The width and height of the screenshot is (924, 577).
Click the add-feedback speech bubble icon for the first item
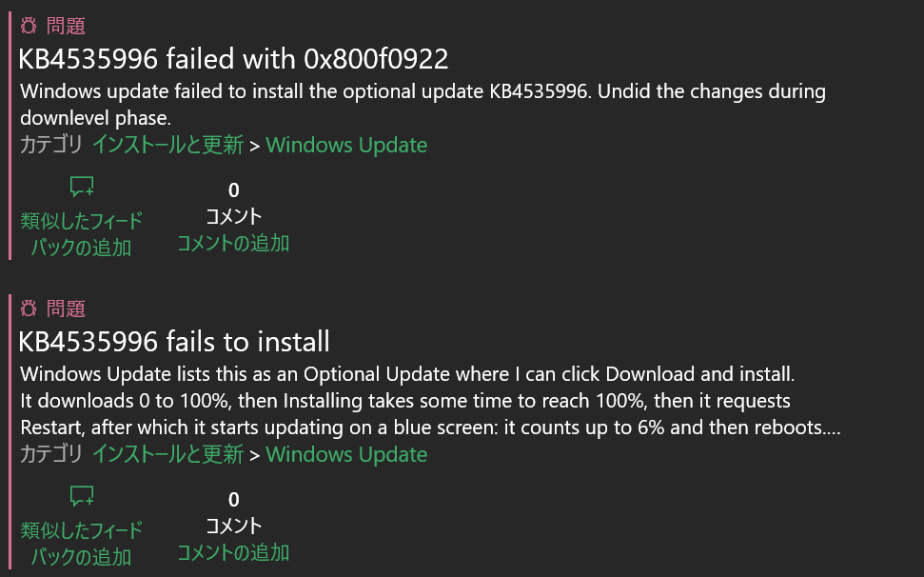[81, 187]
